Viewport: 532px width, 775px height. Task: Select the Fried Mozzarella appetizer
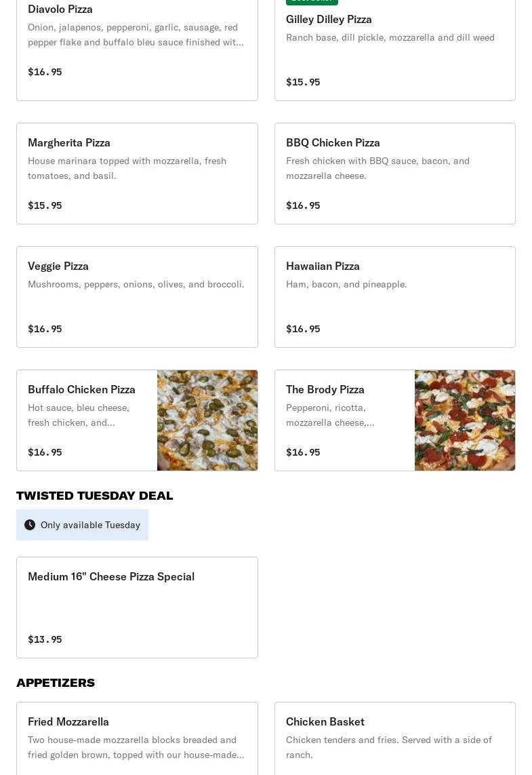[138, 738]
